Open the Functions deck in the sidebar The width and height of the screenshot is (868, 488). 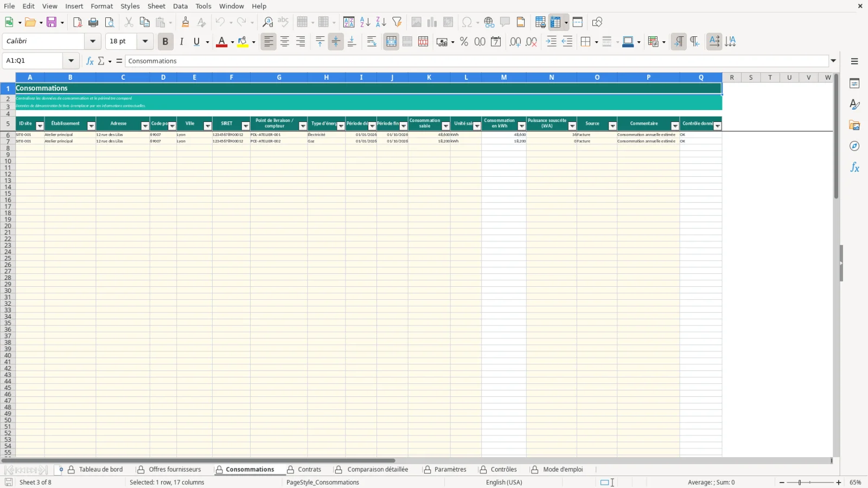pos(854,168)
